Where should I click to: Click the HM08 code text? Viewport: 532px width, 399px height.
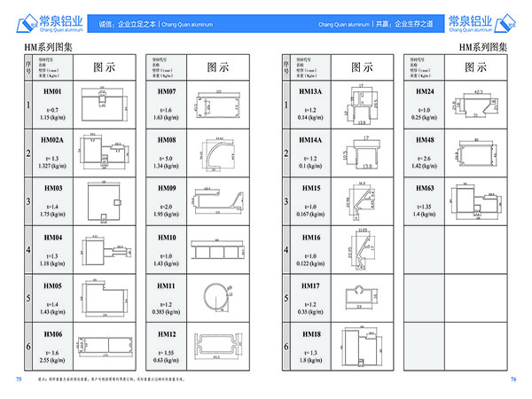(167, 140)
